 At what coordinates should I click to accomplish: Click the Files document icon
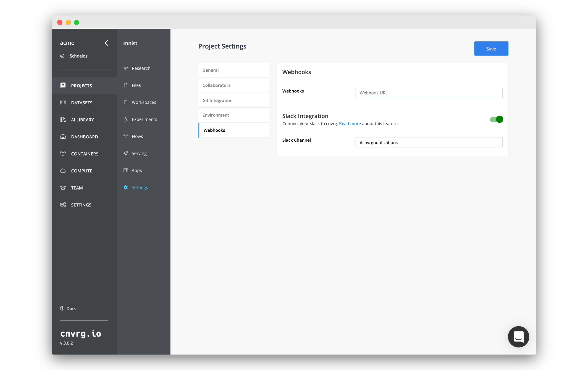(x=126, y=85)
